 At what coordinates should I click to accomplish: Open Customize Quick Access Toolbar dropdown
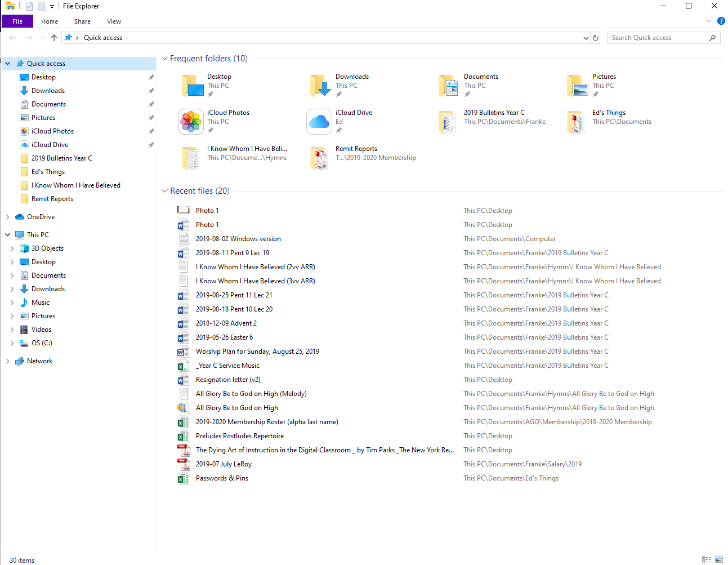pyautogui.click(x=52, y=6)
